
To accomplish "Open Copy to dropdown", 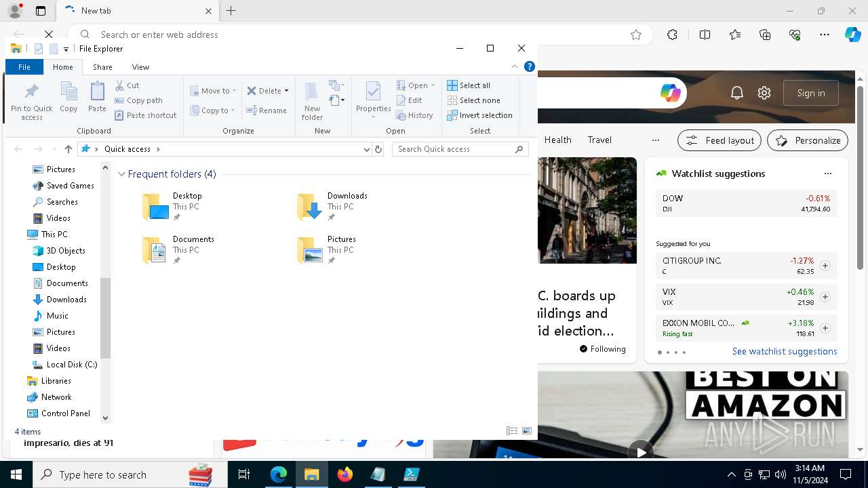I will [213, 110].
